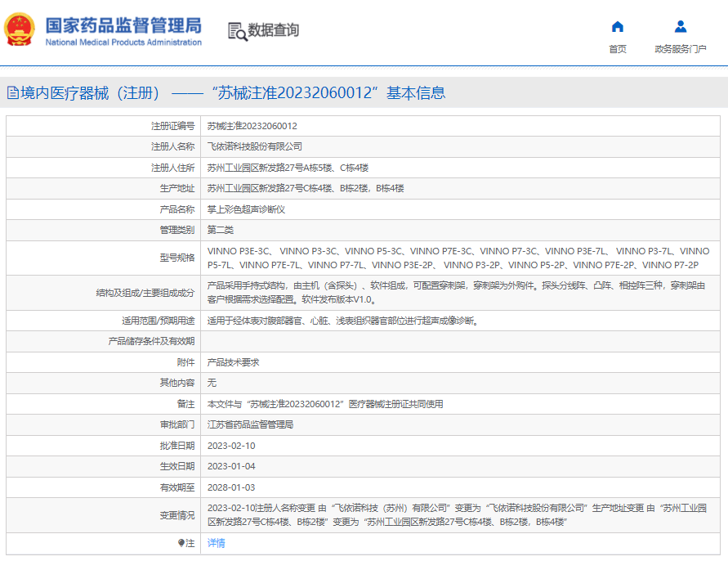Click the home house icon
The image size is (728, 561).
tap(618, 27)
